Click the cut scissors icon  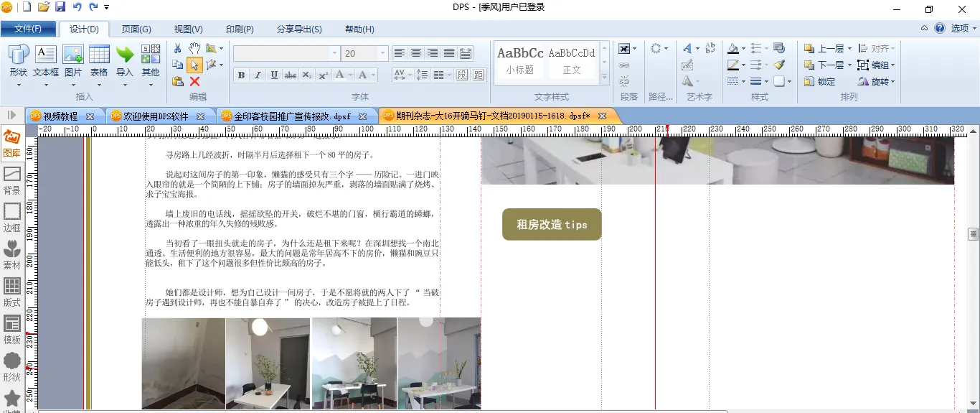tap(178, 48)
